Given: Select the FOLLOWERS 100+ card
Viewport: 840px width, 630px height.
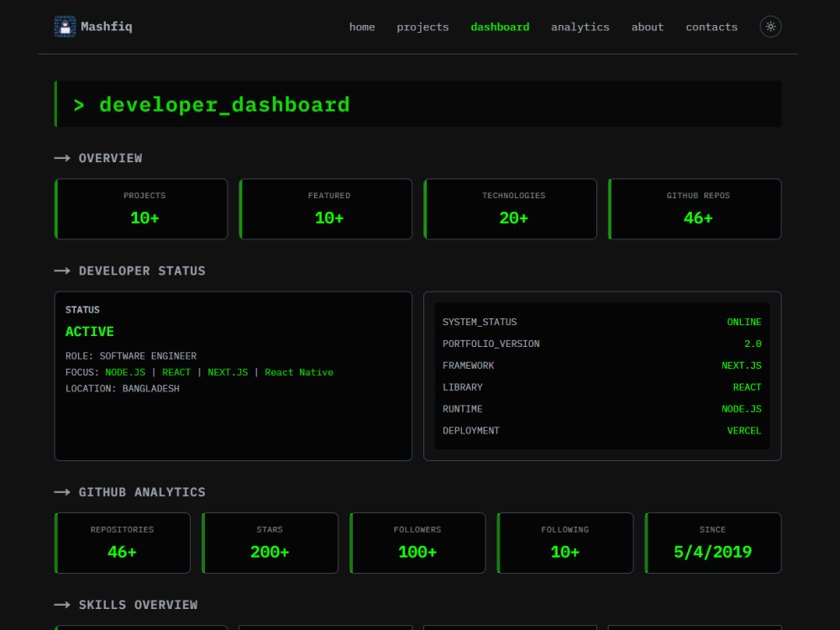Looking at the screenshot, I should [x=417, y=543].
